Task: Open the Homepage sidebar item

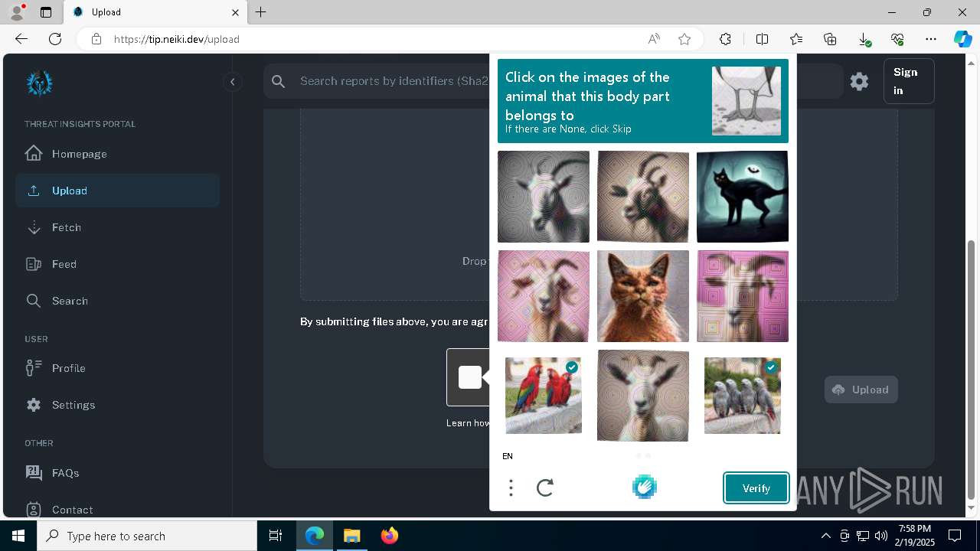Action: [x=117, y=154]
